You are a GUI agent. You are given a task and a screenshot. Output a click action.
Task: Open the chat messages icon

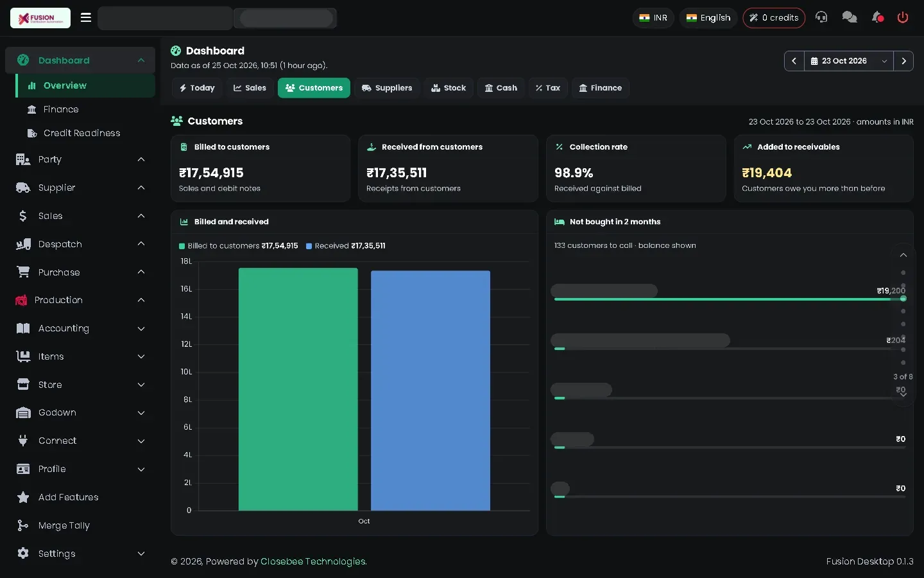[850, 17]
